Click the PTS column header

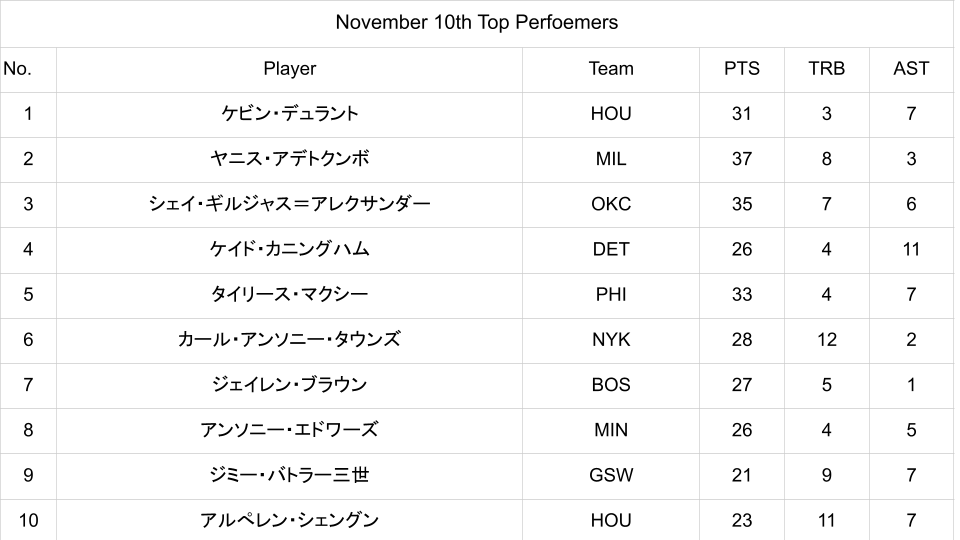pyautogui.click(x=741, y=69)
